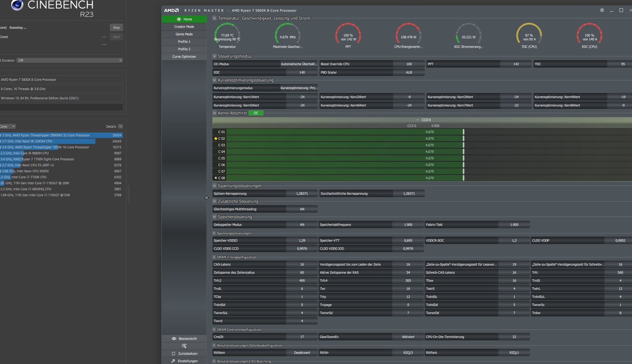Click the C 04 core frequency bar
The width and height of the screenshot is (632, 364).
pyautogui.click(x=345, y=152)
